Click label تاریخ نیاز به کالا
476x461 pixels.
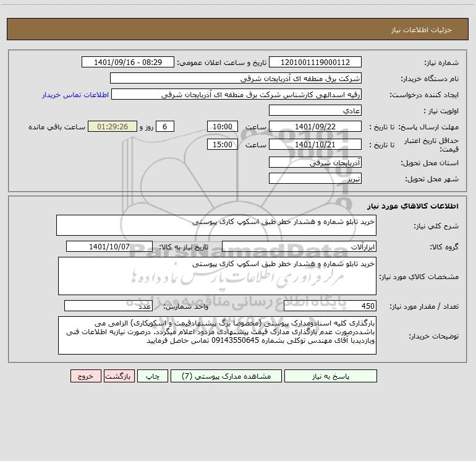(184, 247)
